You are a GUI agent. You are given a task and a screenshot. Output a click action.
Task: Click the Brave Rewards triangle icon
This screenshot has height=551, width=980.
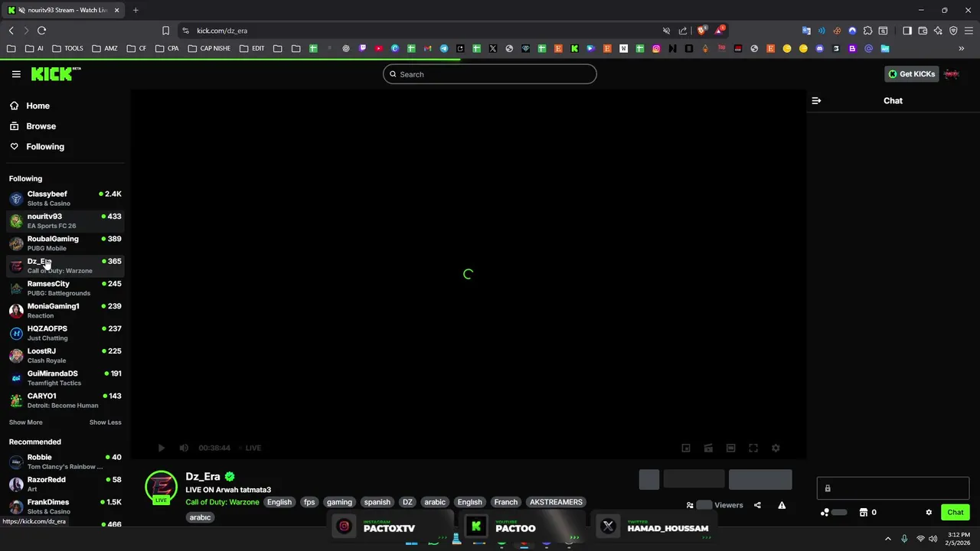(720, 31)
